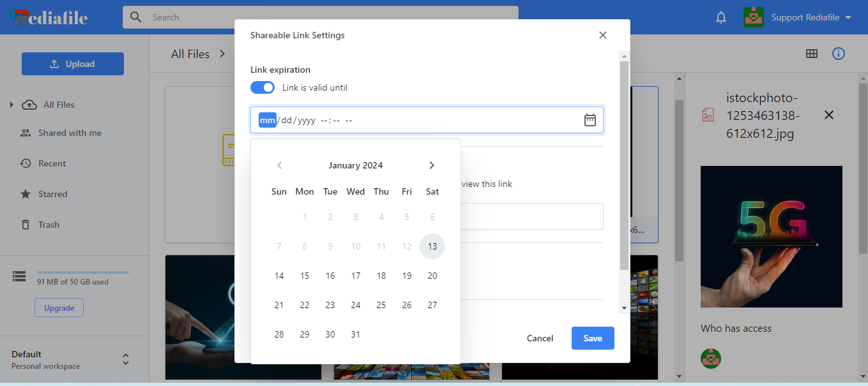Click the storage usage progress bar
The image size is (868, 386).
coord(83,272)
